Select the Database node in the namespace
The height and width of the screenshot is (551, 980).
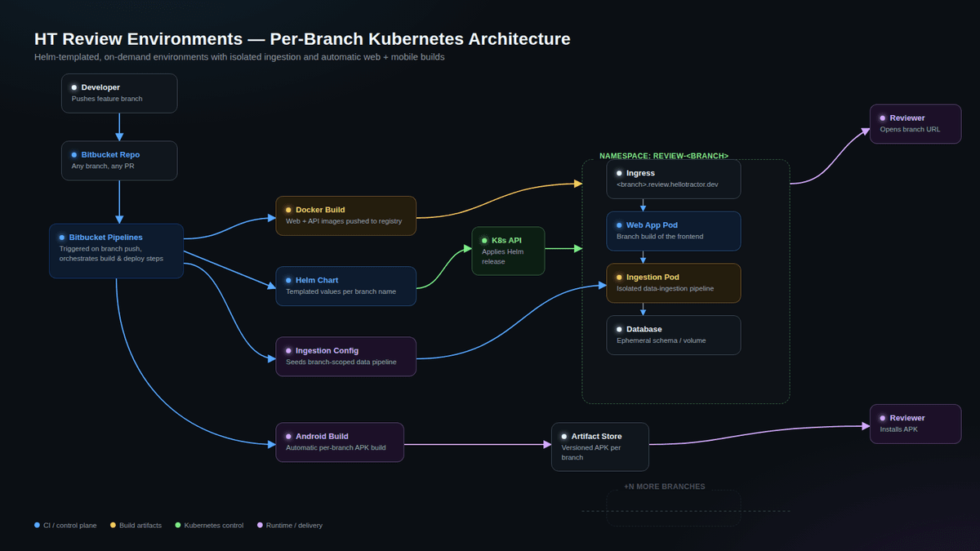point(674,335)
